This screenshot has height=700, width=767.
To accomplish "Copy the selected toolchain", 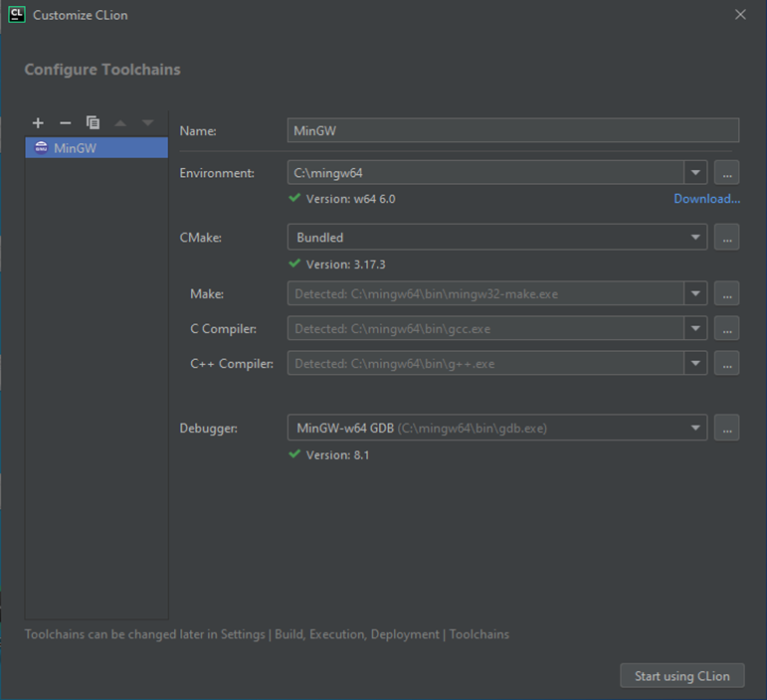I will pyautogui.click(x=93, y=122).
